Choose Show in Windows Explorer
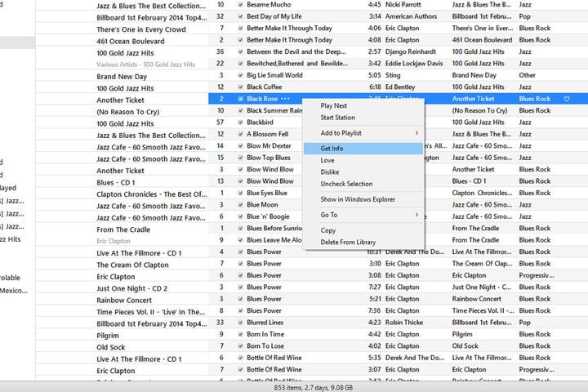The width and height of the screenshot is (588, 392). pyautogui.click(x=358, y=199)
